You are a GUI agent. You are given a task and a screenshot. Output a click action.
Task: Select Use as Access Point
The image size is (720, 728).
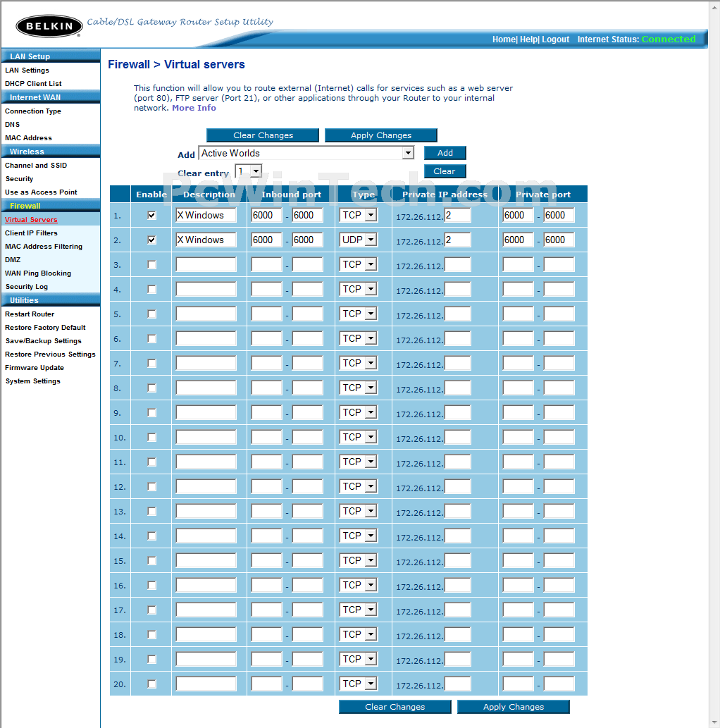point(41,192)
